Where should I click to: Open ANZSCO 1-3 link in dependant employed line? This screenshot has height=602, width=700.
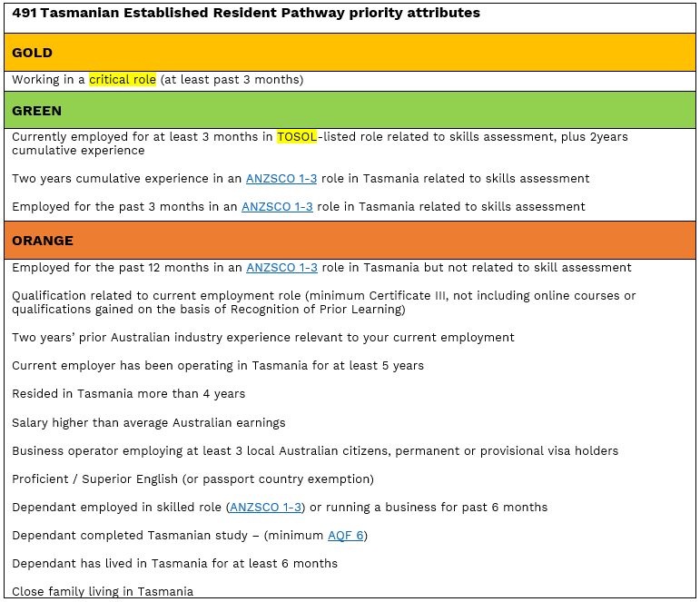[x=266, y=508]
